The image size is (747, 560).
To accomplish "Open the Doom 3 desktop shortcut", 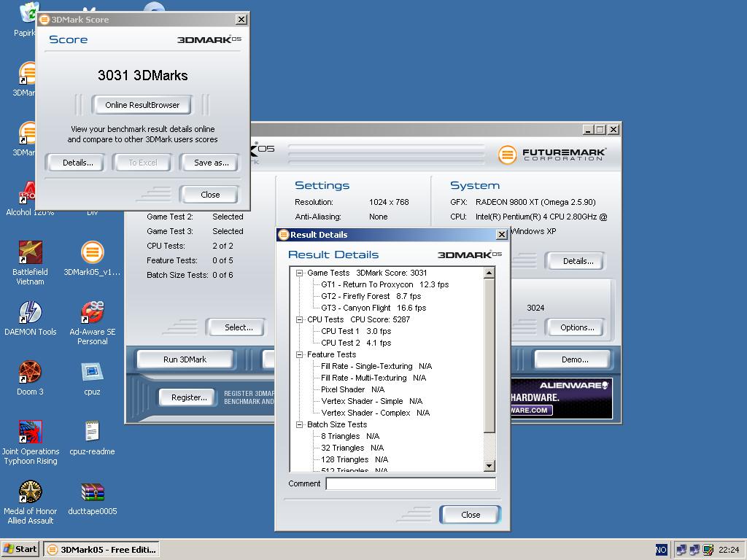I will [30, 378].
